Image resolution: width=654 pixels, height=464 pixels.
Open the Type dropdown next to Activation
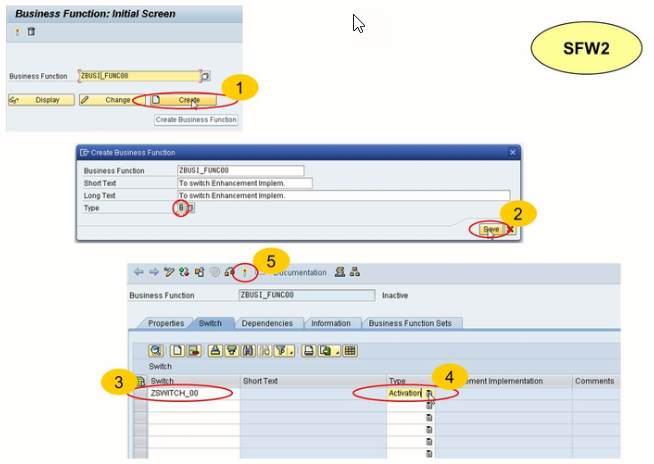tap(429, 395)
